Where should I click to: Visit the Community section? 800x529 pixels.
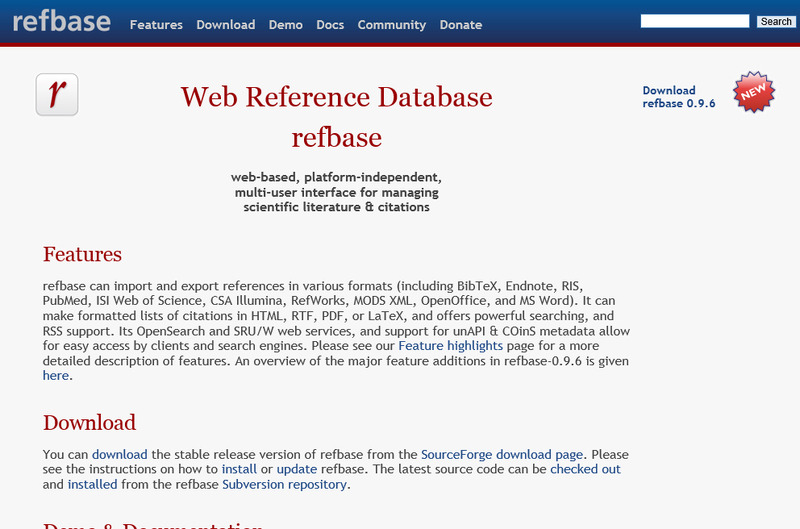point(391,25)
